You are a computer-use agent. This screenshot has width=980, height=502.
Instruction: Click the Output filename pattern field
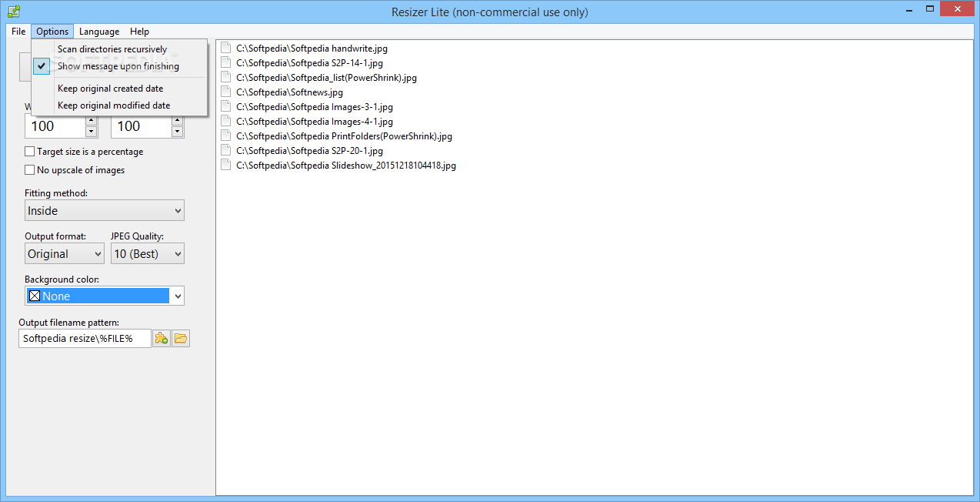point(85,338)
